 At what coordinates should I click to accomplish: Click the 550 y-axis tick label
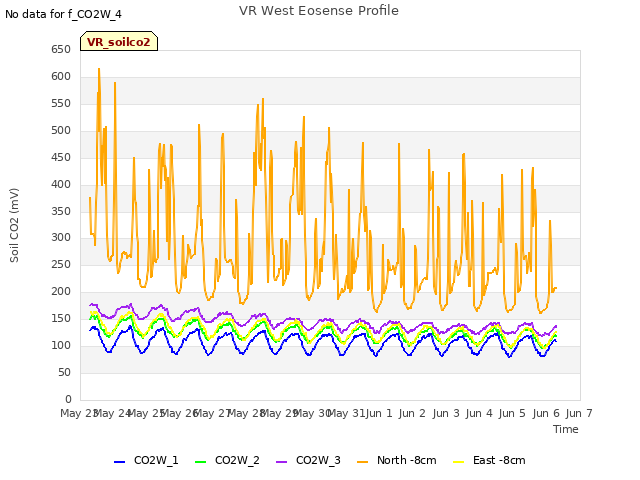point(61,103)
